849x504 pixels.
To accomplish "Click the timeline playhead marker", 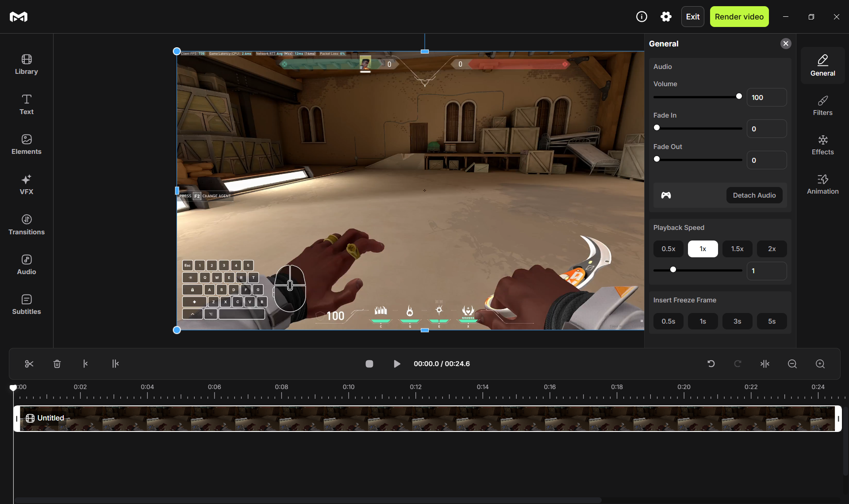I will 13,388.
